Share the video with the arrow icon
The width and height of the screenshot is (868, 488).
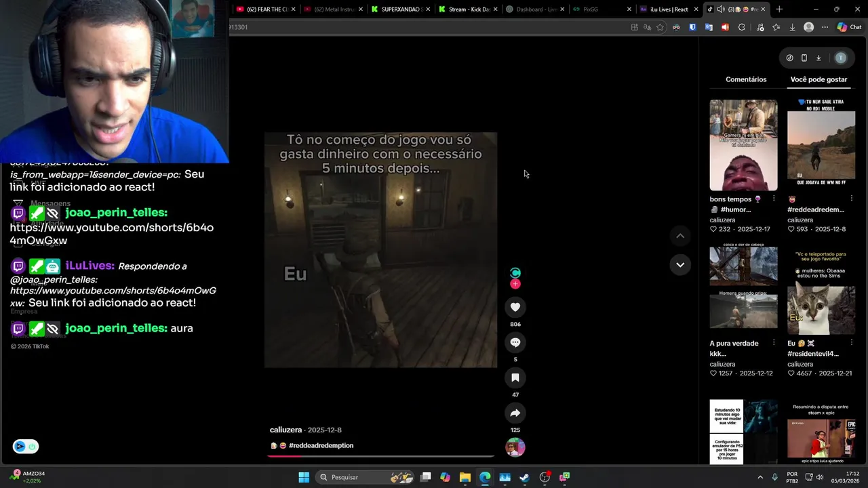tap(515, 413)
